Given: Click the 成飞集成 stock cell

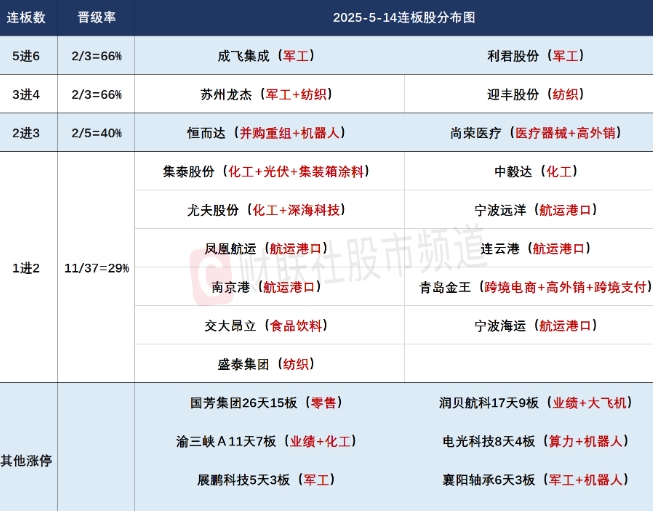Looking at the screenshot, I should click(x=267, y=56).
